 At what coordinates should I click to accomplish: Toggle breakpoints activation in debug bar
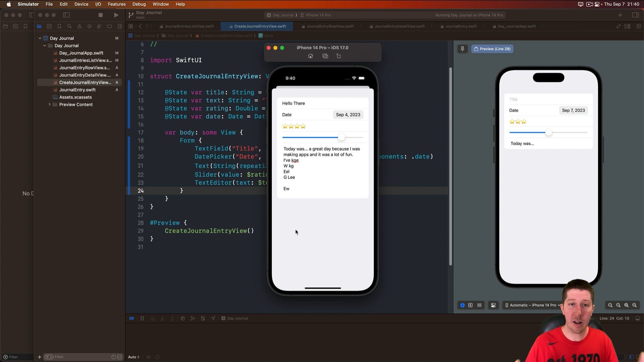click(132, 318)
